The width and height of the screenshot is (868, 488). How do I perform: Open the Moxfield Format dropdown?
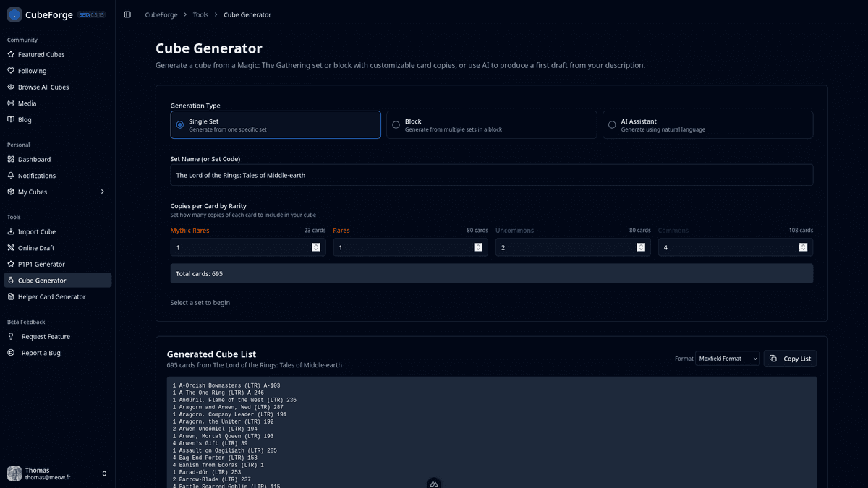pos(727,358)
